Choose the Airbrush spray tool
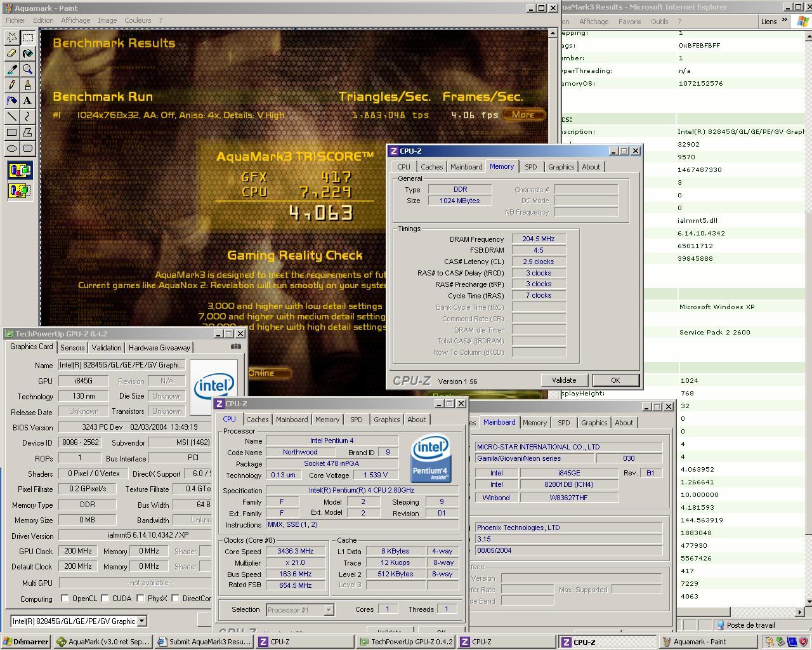The width and height of the screenshot is (812, 650). click(11, 100)
